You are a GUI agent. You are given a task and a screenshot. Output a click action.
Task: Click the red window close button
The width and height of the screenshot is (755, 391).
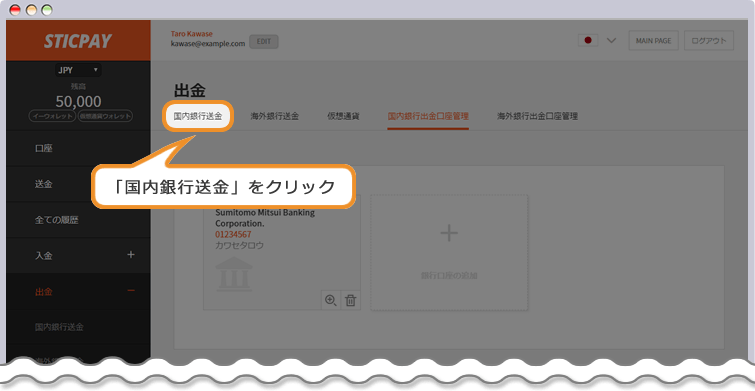click(15, 10)
